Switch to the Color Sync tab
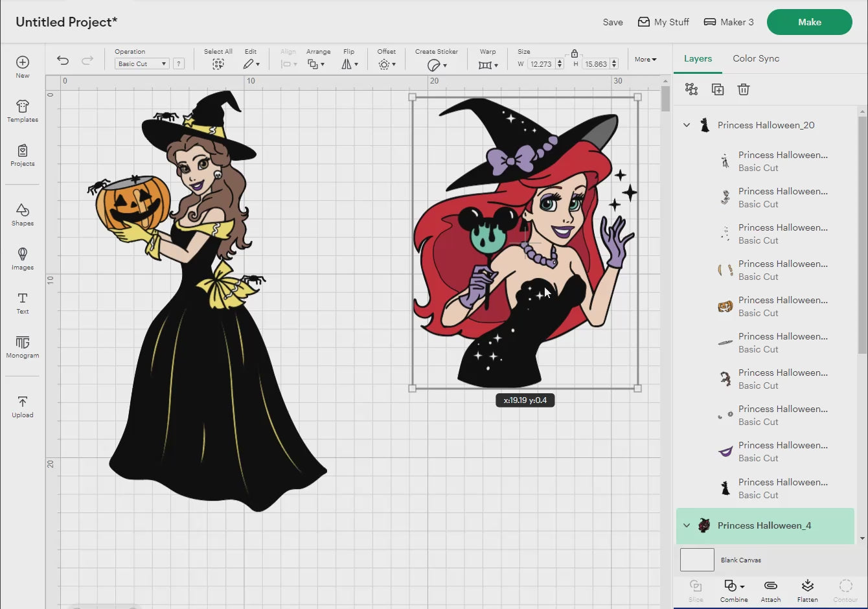The image size is (868, 609). point(756,58)
